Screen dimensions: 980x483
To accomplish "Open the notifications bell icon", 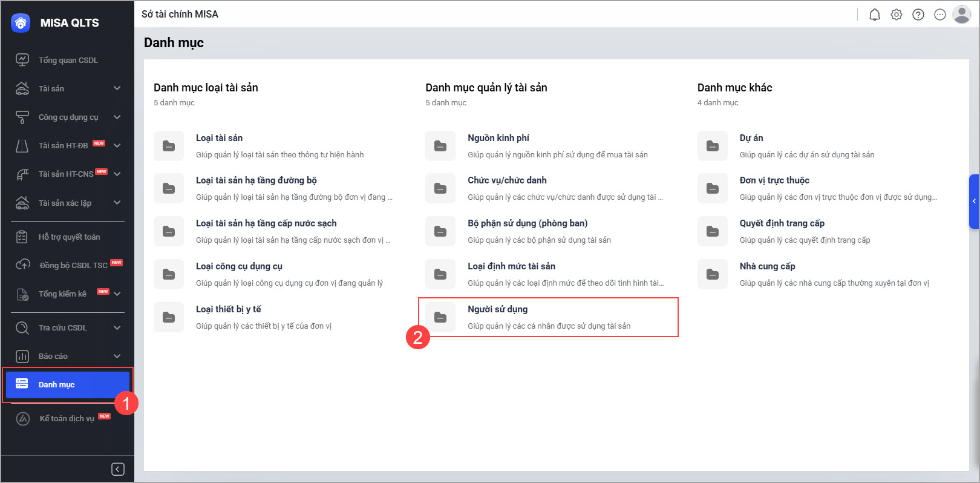I will 874,15.
